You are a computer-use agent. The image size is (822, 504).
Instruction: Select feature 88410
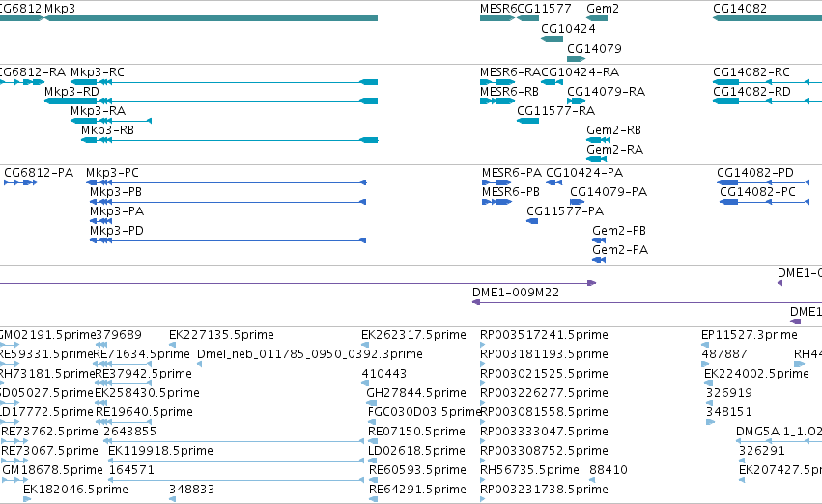point(592,481)
